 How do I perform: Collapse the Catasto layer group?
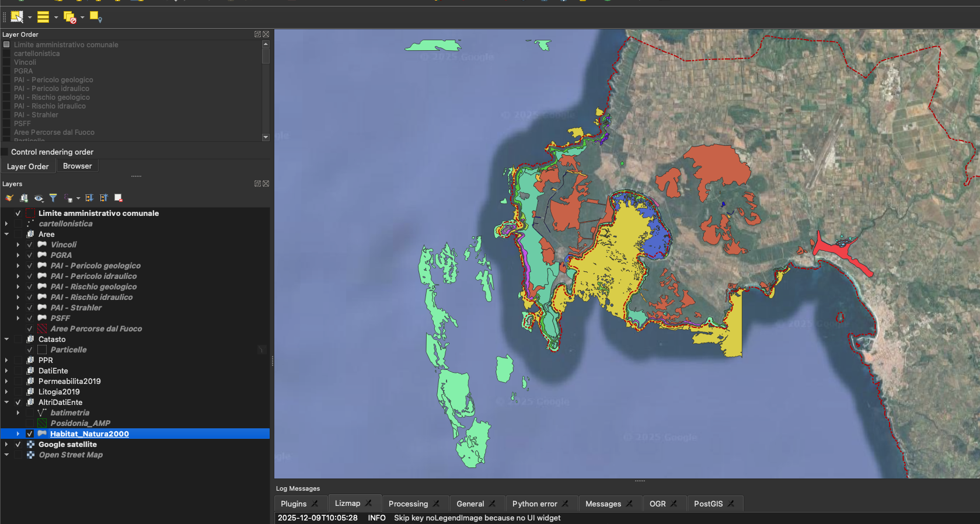[x=6, y=340]
